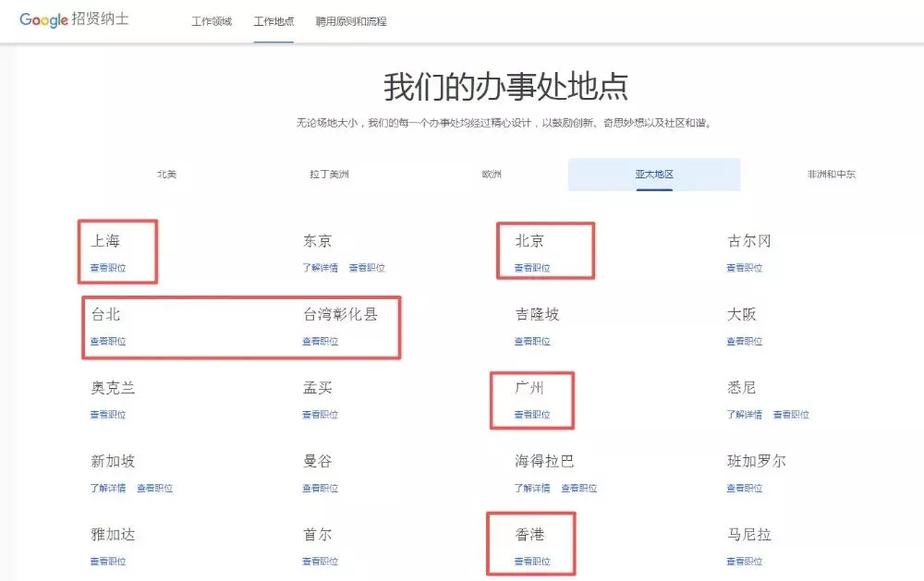This screenshot has height=581, width=924.
Task: Click the 亚太地区 region tab
Action: pos(653,175)
